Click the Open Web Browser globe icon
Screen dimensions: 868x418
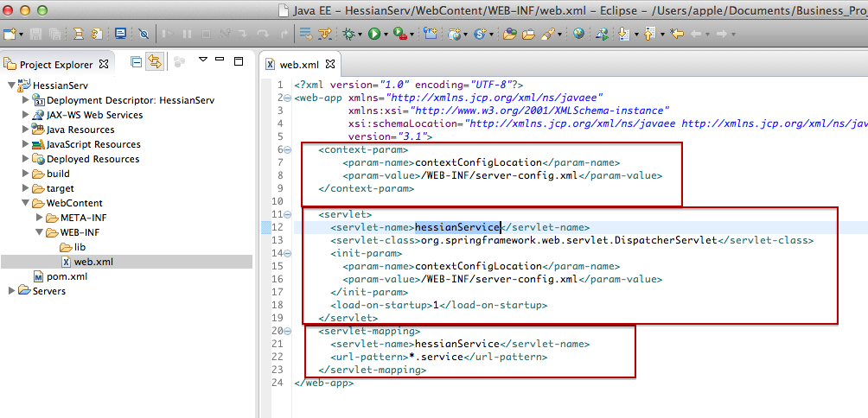(x=578, y=33)
